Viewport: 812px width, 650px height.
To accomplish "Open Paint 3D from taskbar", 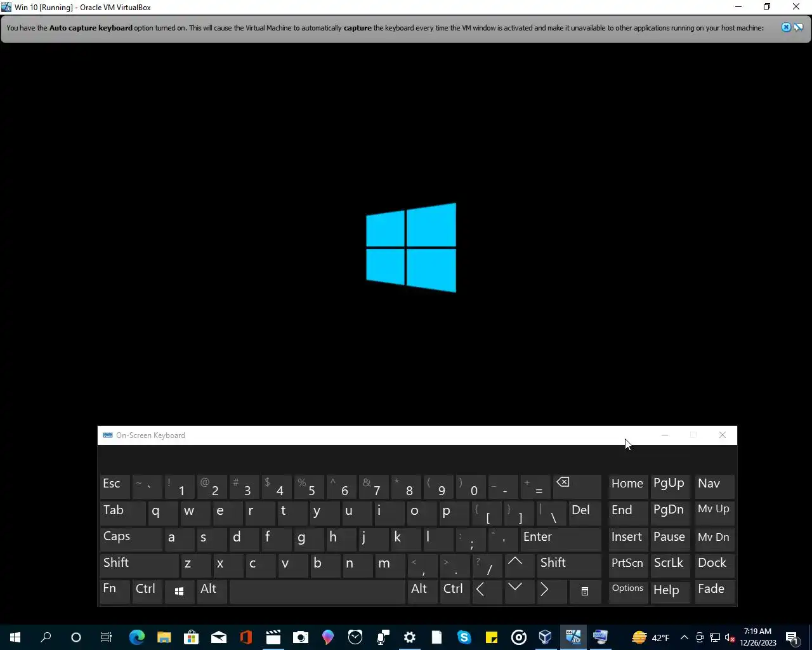I will click(328, 637).
